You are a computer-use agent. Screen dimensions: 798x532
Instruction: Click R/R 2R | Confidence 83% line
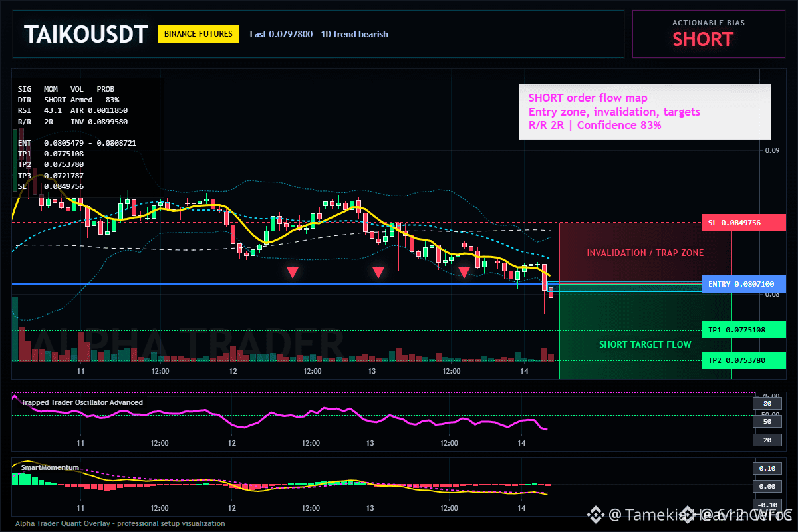point(595,125)
